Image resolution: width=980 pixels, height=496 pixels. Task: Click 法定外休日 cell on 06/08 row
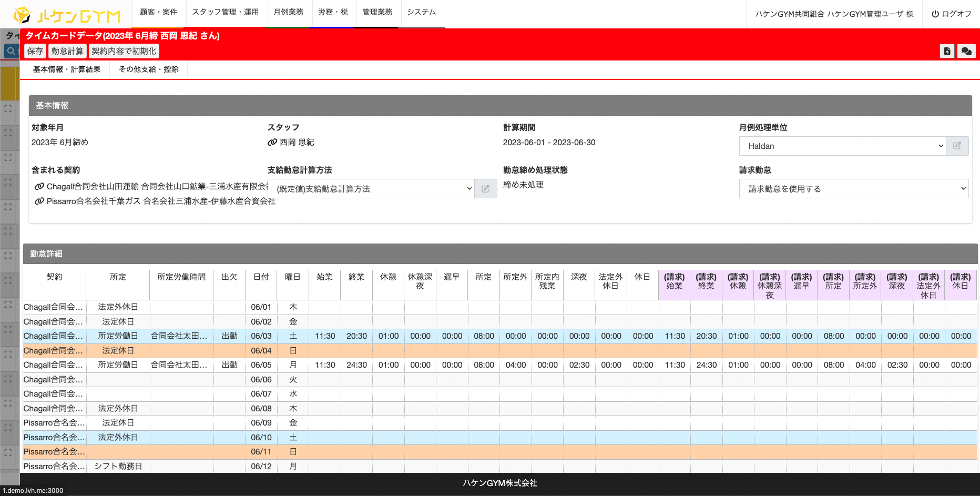tap(118, 409)
